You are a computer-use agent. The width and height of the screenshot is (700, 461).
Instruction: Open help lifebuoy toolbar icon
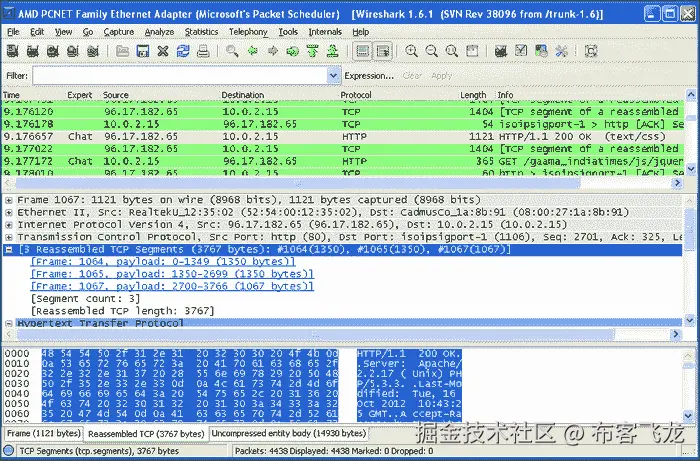coord(591,51)
